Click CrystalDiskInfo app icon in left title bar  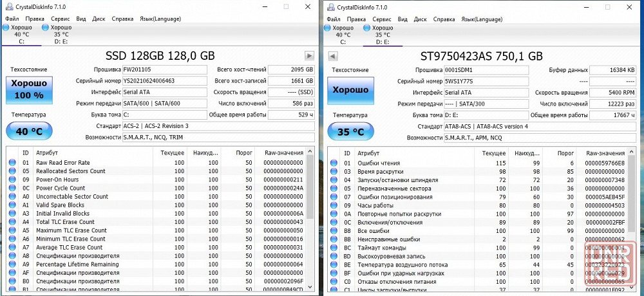click(x=9, y=7)
